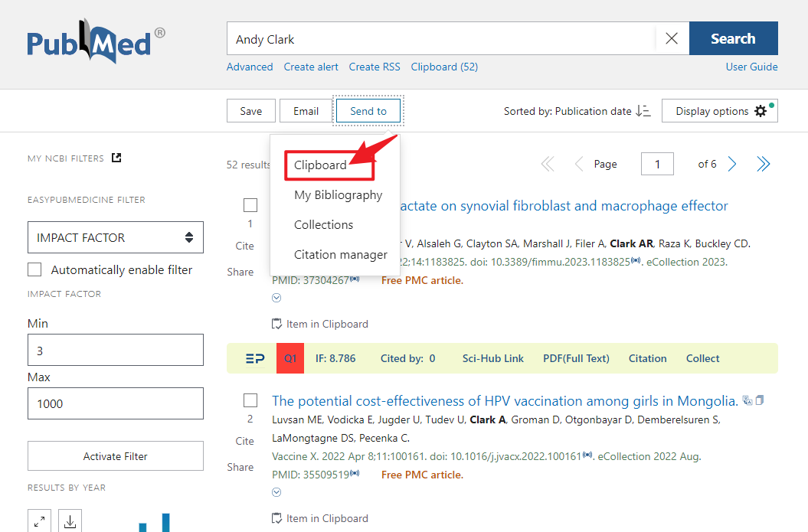The height and width of the screenshot is (532, 808).
Task: Open the Free PMC article link
Action: (424, 280)
